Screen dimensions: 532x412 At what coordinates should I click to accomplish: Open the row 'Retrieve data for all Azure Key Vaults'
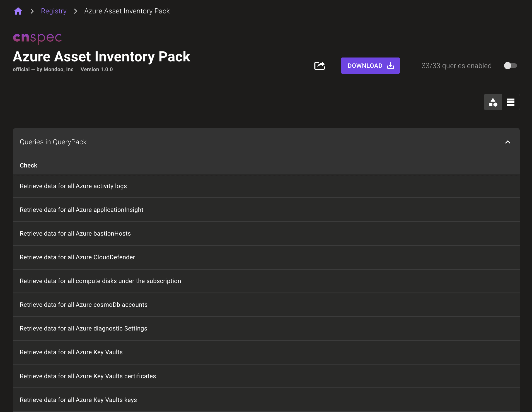tap(266, 352)
